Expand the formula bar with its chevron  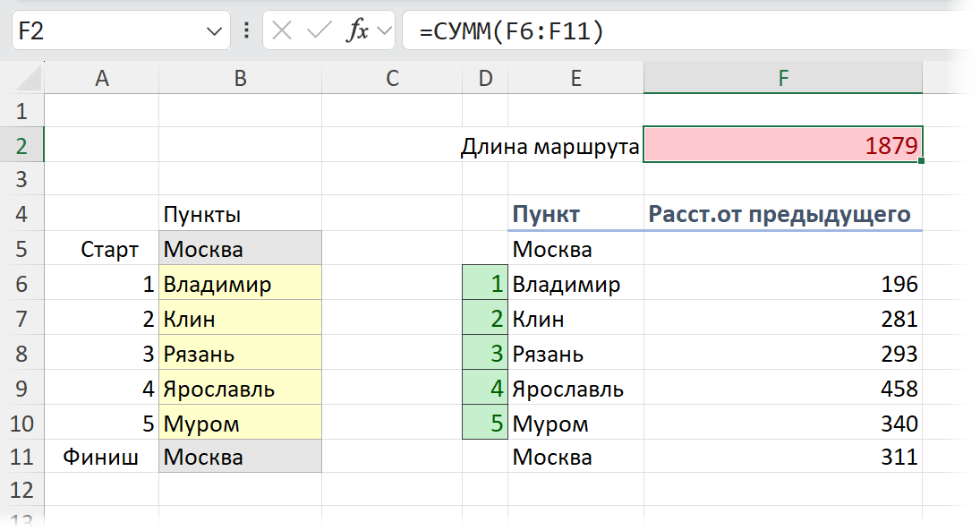click(385, 30)
